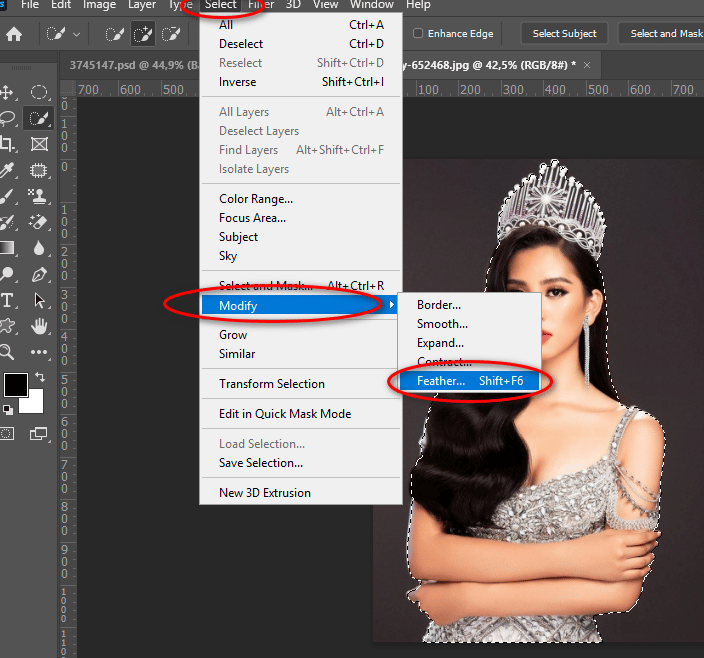This screenshot has width=704, height=658.
Task: Select the Elliptical Marquee tool
Action: 40,93
